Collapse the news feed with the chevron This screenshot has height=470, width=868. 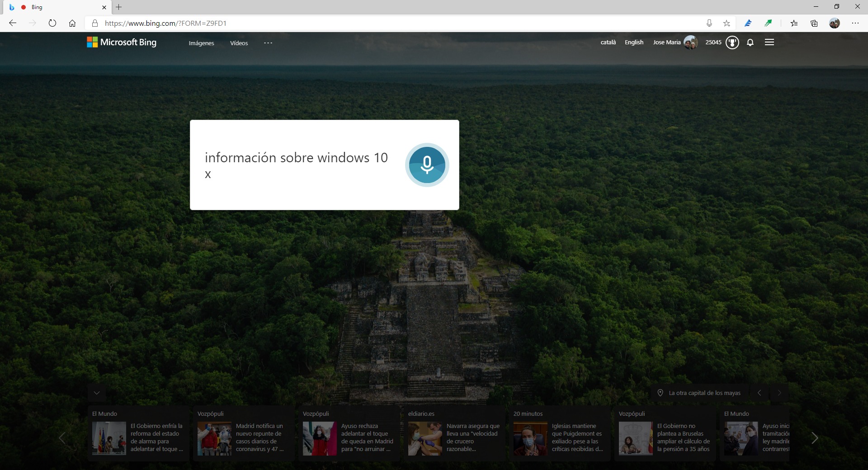(x=97, y=393)
